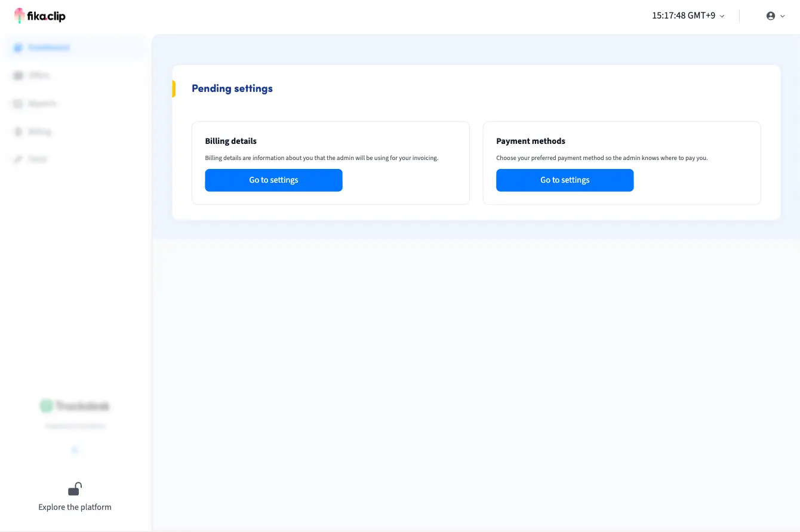Select the Billing details card title
Image resolution: width=800 pixels, height=532 pixels.
pos(231,142)
